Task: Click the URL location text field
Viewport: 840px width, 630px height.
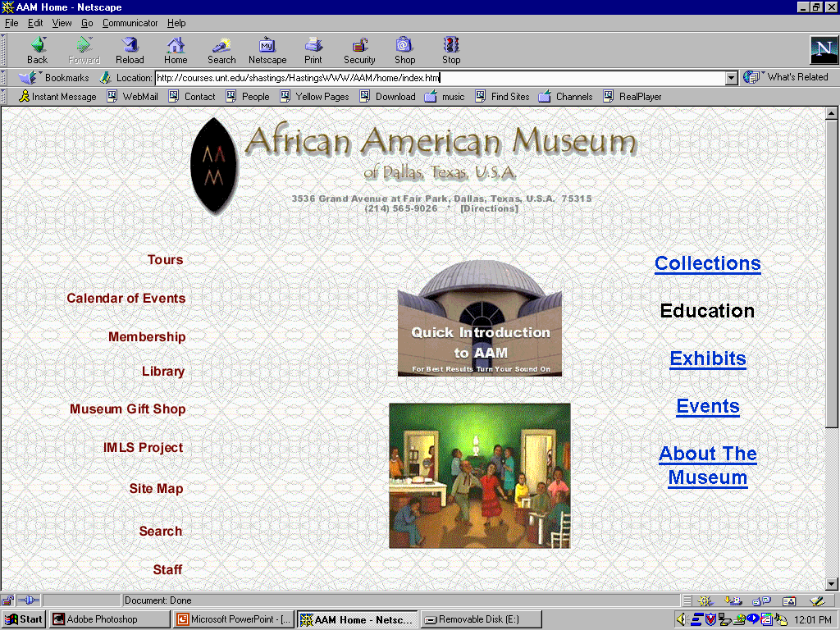Action: (439, 78)
